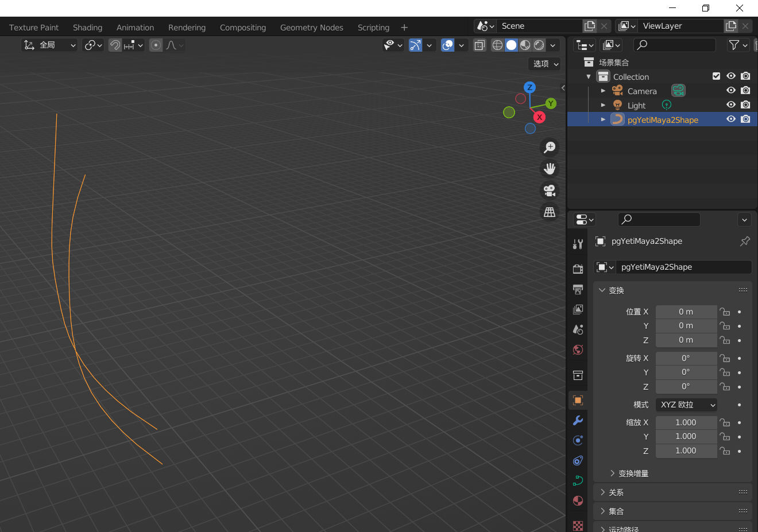Open the Collection properties tab

tap(578, 375)
